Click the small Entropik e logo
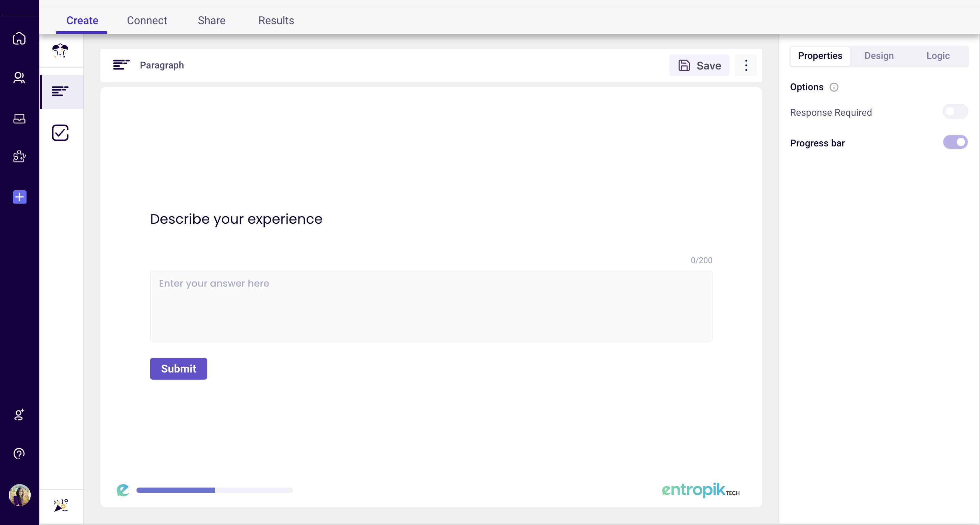The height and width of the screenshot is (525, 980). pyautogui.click(x=122, y=490)
